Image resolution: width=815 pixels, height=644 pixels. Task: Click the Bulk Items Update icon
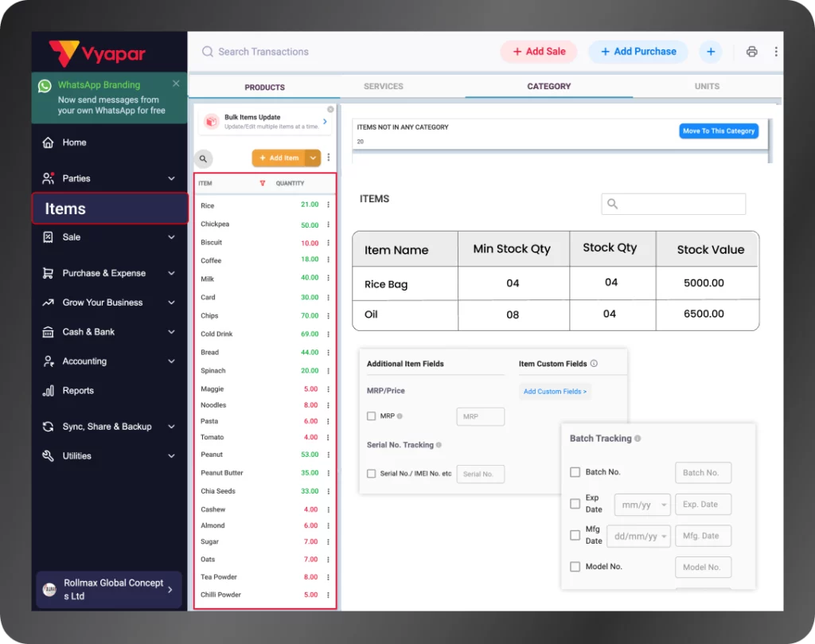(x=211, y=119)
